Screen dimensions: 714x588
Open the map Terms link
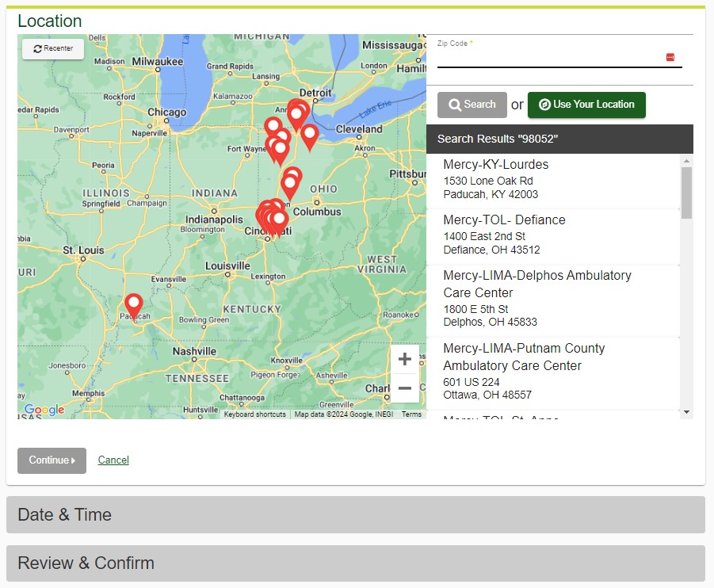point(411,414)
